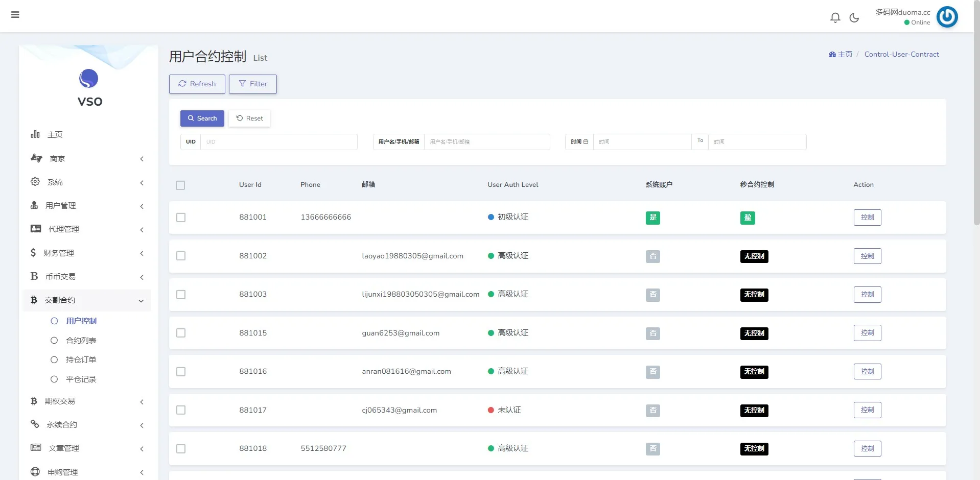Click the hamburger menu icon
This screenshot has height=480, width=980.
[15, 15]
